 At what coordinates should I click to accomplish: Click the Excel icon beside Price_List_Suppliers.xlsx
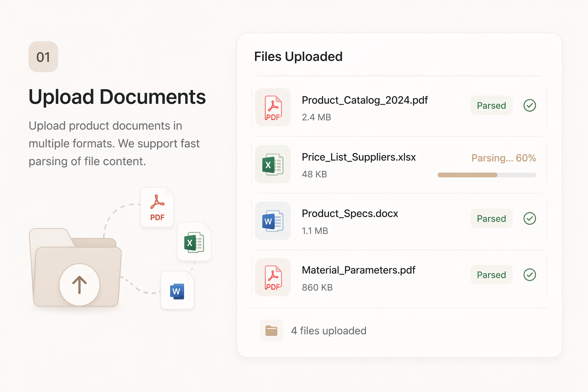coord(273,164)
